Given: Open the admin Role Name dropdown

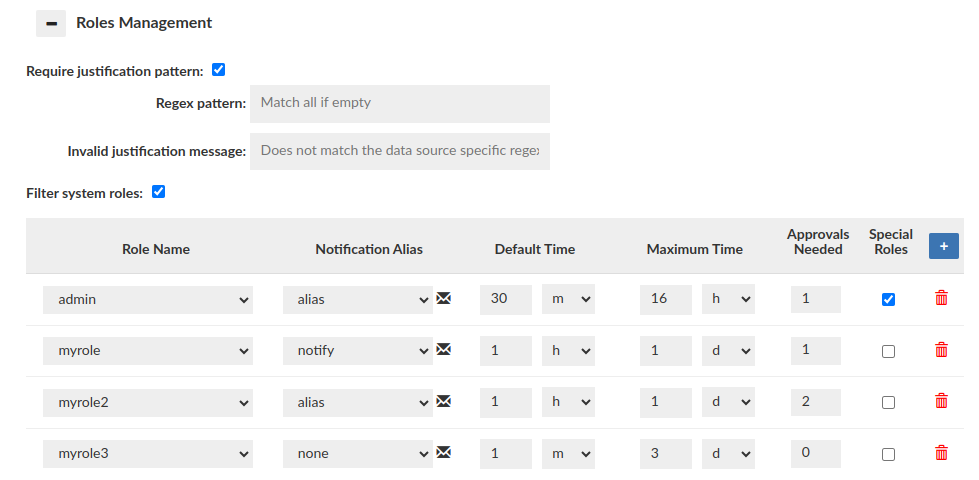Looking at the screenshot, I should pos(148,299).
